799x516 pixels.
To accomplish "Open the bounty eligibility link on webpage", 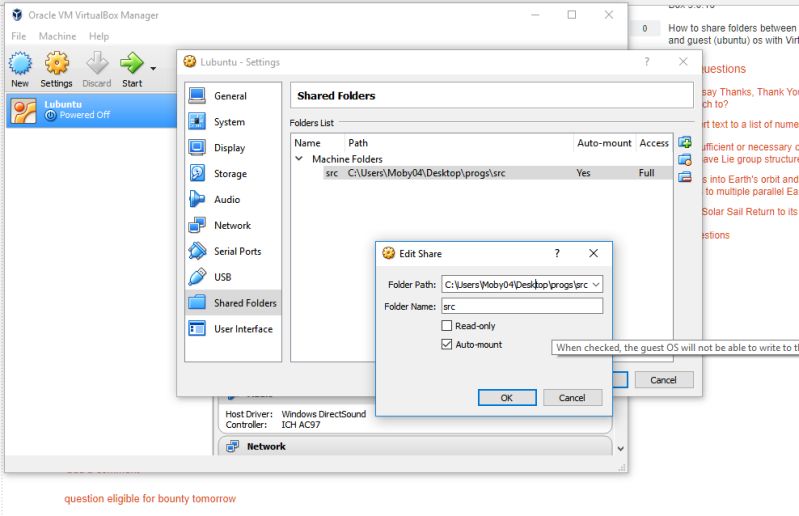I will [150, 499].
